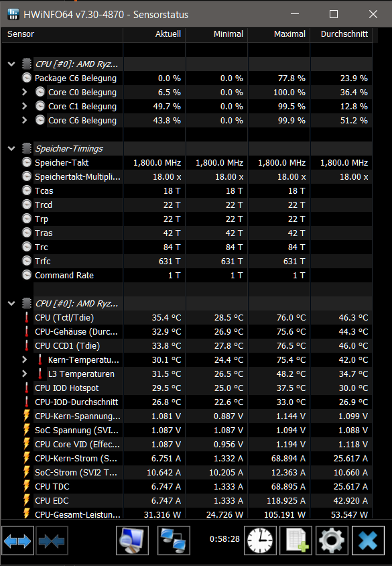392x566 pixels.
Task: Maximize the HWiNFO64 Sensorstatus window
Action: point(334,14)
